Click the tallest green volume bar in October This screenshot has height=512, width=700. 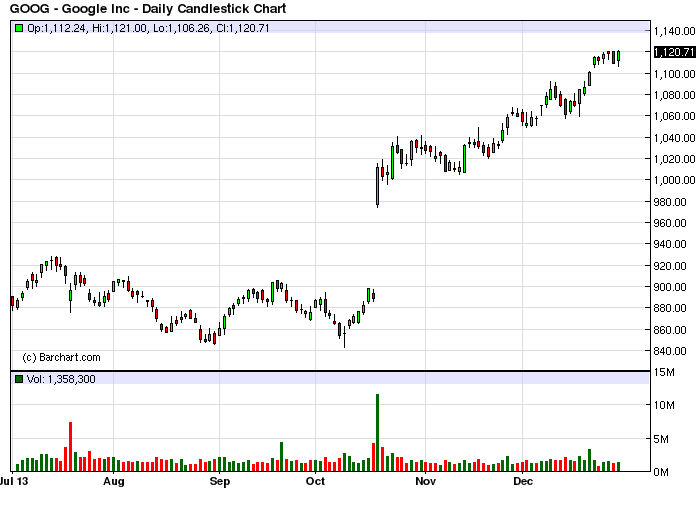[x=377, y=433]
